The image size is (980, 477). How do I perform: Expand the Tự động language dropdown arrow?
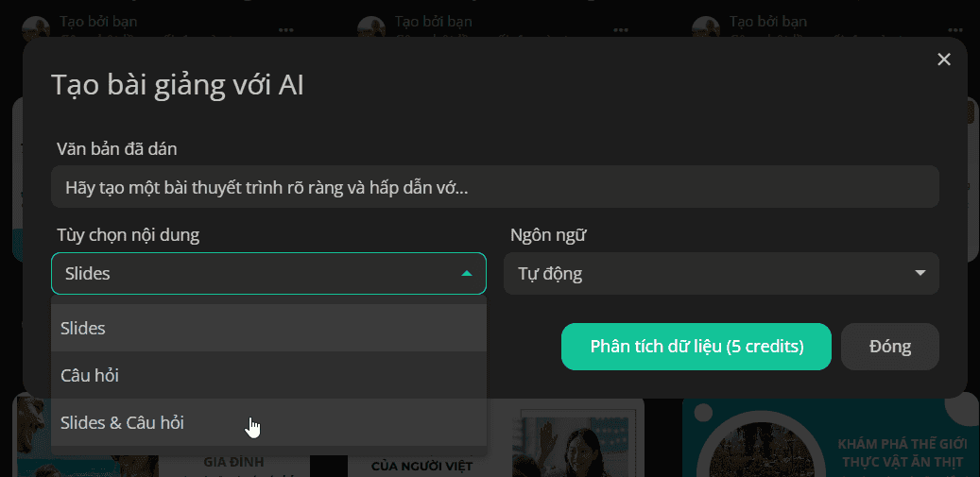[920, 274]
